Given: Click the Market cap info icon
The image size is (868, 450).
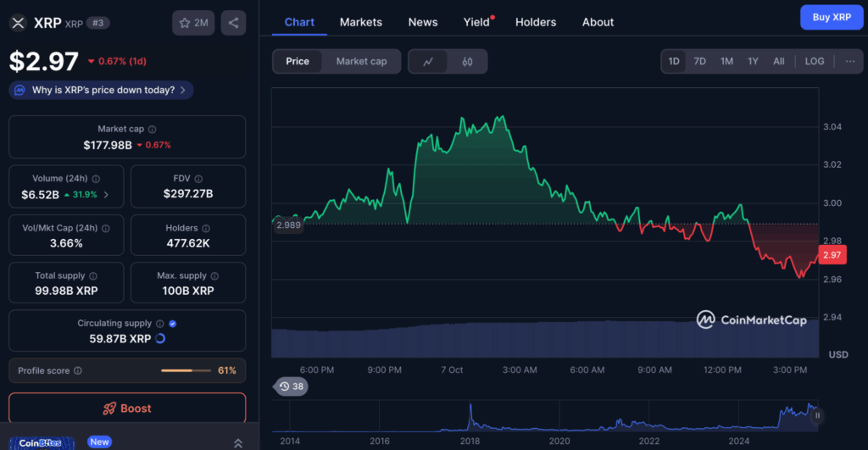Looking at the screenshot, I should [x=153, y=129].
